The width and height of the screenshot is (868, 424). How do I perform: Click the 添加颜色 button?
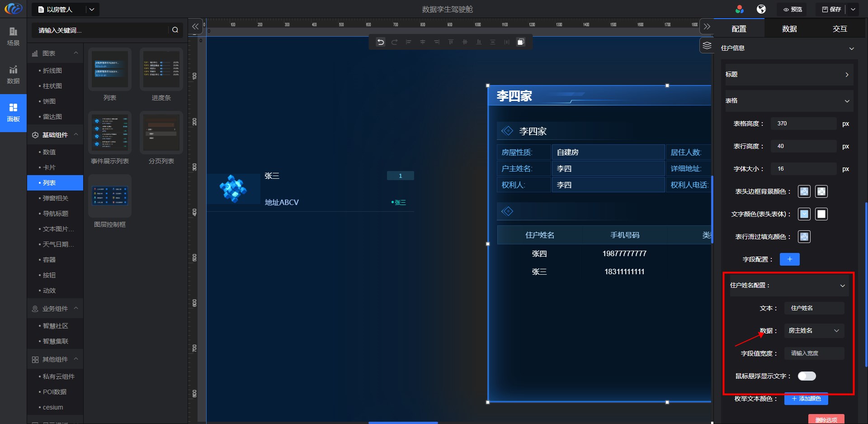pos(806,399)
